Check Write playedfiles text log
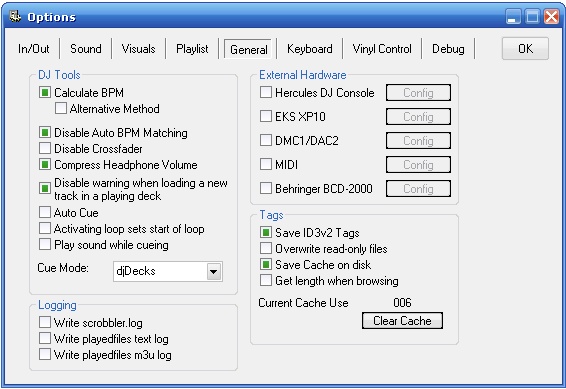This screenshot has width=566, height=389. pyautogui.click(x=45, y=338)
